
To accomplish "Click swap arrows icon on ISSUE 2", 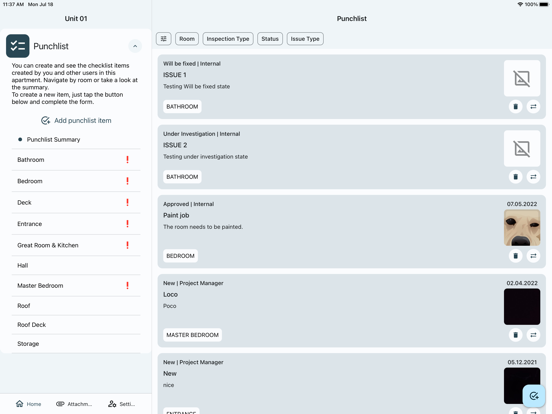I will pos(533,177).
